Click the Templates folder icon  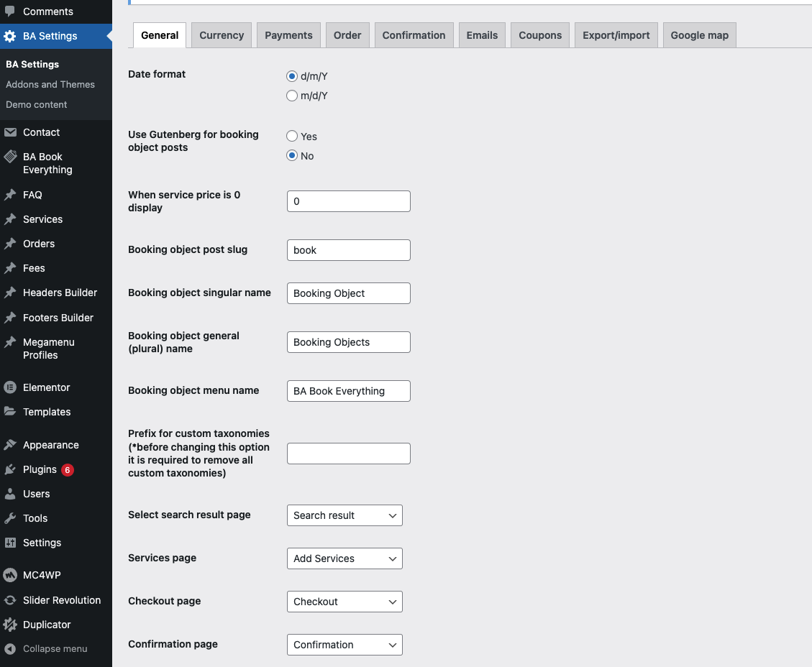(10, 412)
